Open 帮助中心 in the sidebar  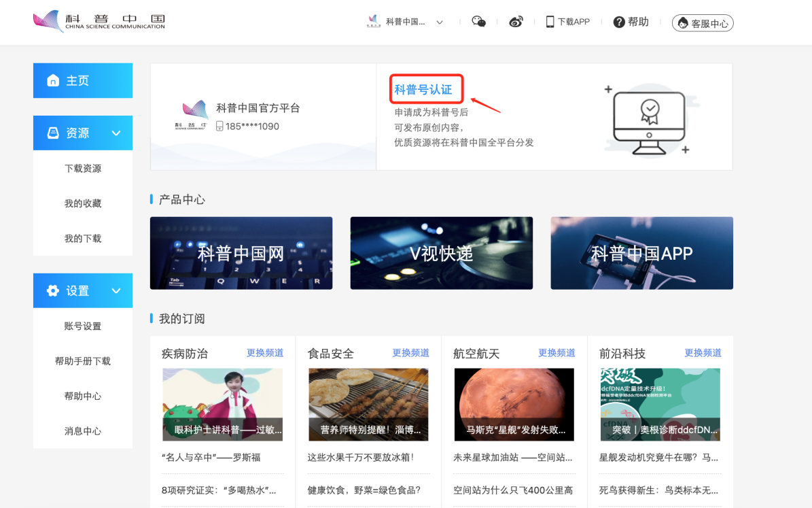(x=83, y=396)
